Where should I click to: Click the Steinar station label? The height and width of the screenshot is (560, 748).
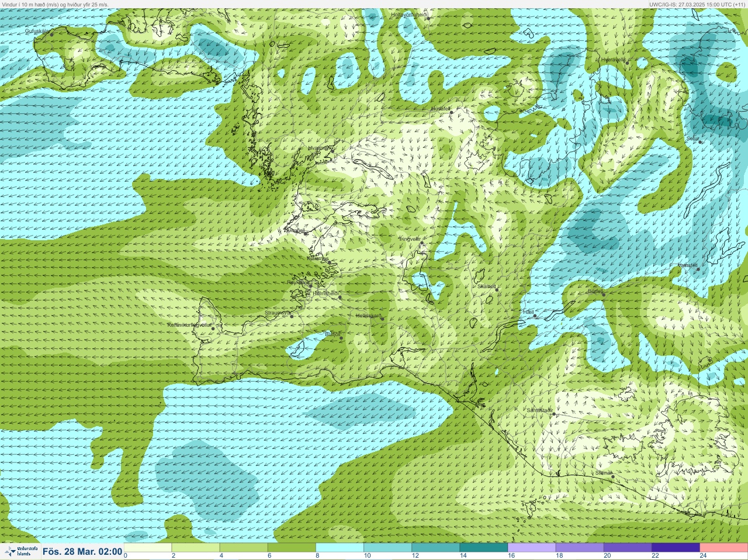point(603,472)
